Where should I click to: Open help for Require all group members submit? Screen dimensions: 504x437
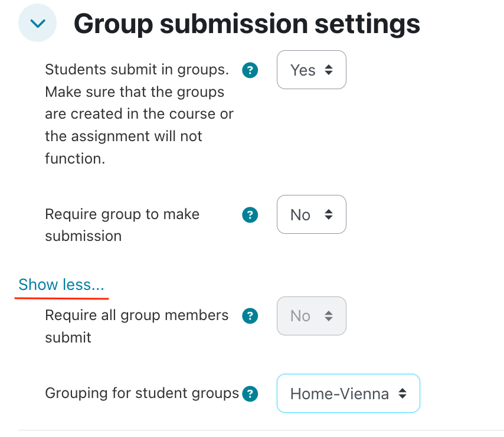pos(250,316)
